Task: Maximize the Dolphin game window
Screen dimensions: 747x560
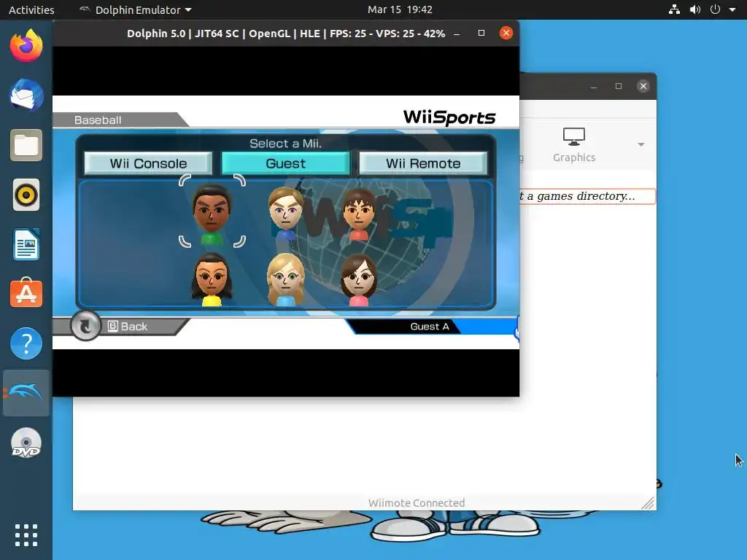Action: coord(481,33)
